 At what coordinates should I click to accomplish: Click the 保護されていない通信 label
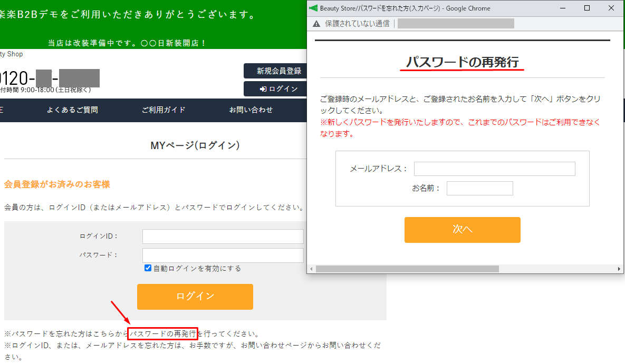coord(357,24)
